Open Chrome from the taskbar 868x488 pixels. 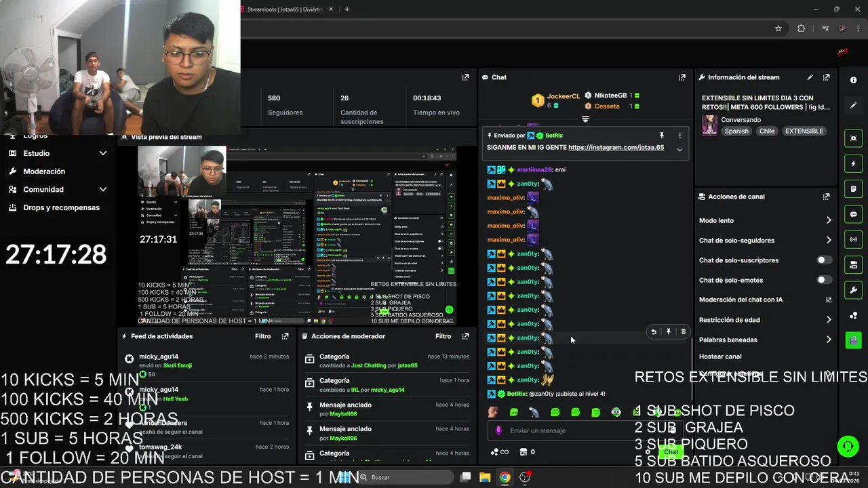[x=505, y=477]
